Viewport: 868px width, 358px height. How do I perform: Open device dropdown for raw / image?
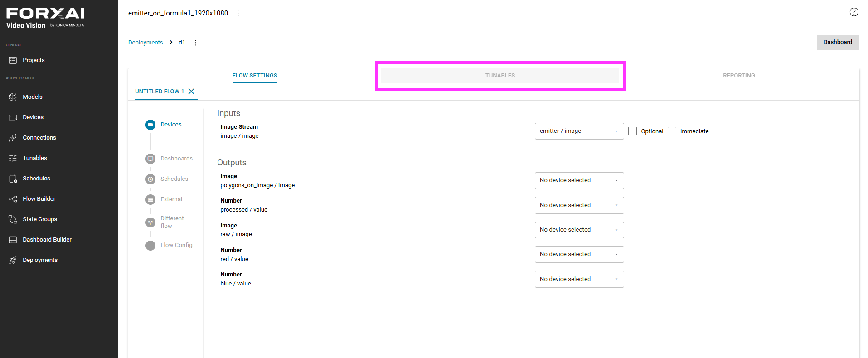pyautogui.click(x=579, y=230)
